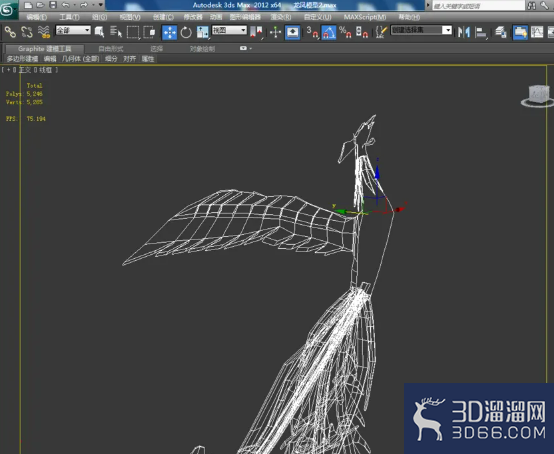Click the Mirror tool icon
Screen dimensions: 554x454
[464, 32]
